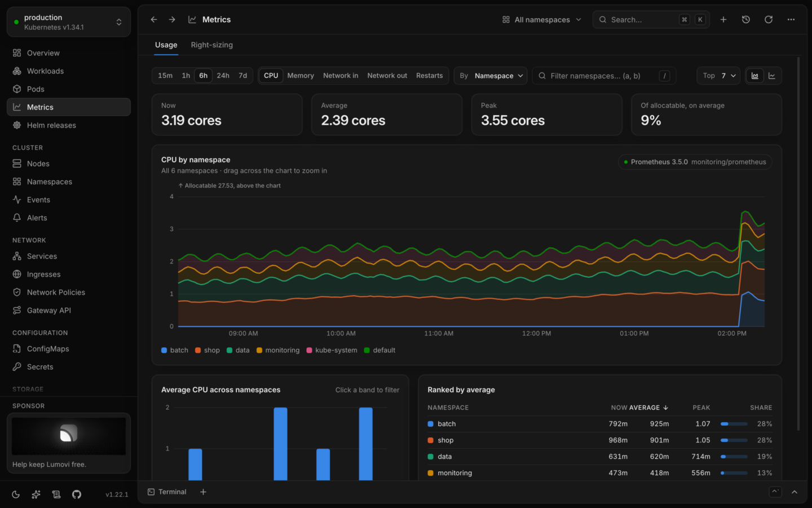
Task: Go to Nodes in the sidebar
Action: 69,164
